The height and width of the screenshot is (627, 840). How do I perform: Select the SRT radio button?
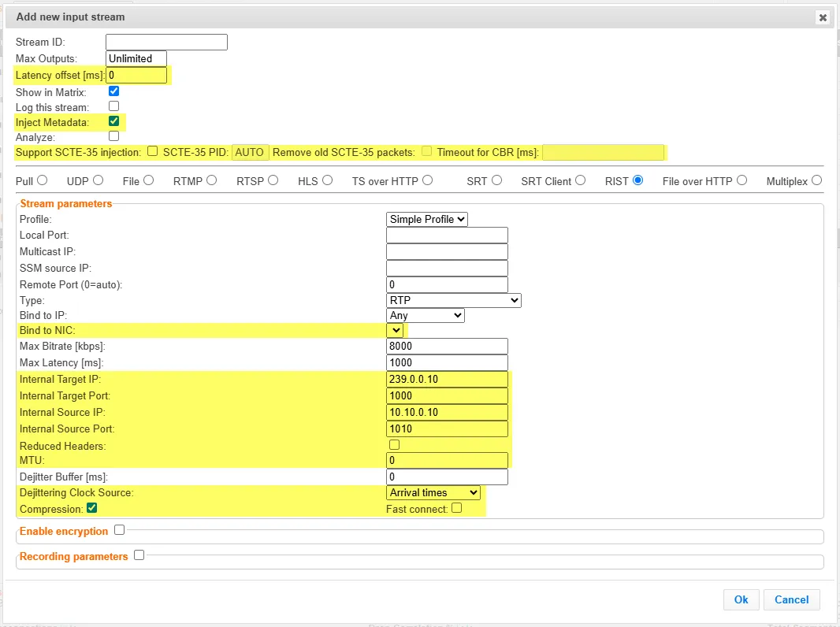496,180
